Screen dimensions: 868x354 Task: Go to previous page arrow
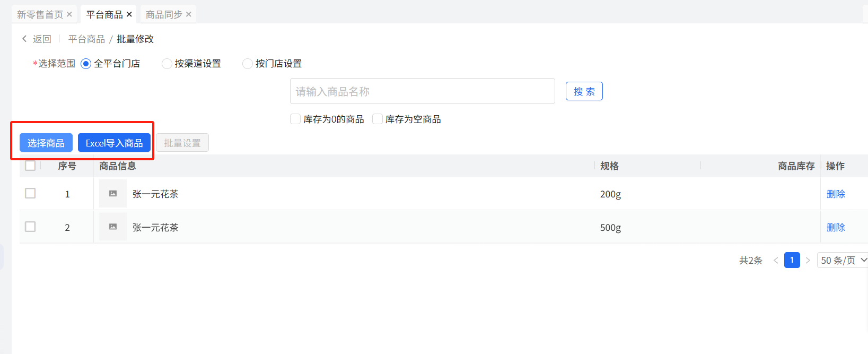776,260
